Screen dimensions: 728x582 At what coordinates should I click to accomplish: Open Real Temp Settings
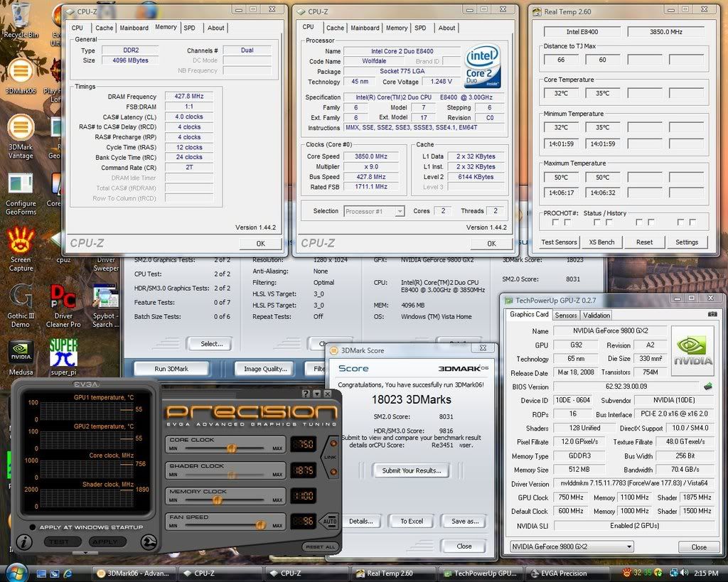(x=687, y=242)
